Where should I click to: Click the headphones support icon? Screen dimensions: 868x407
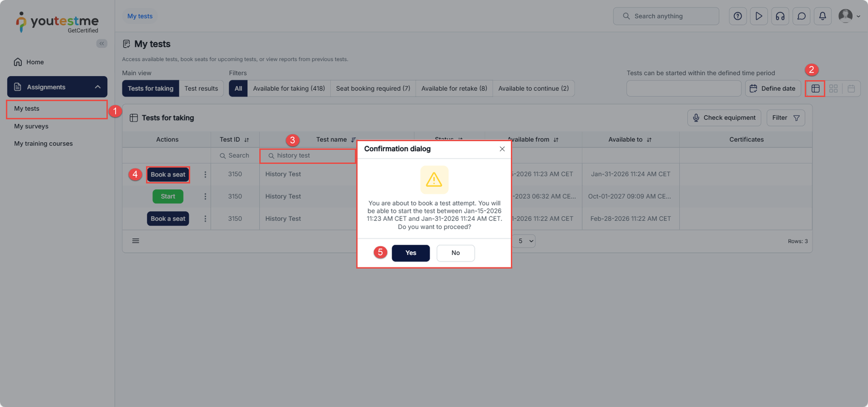tap(780, 16)
